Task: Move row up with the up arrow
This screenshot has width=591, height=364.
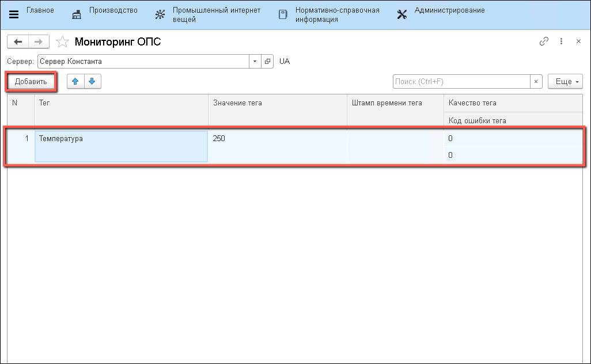Action: (75, 82)
